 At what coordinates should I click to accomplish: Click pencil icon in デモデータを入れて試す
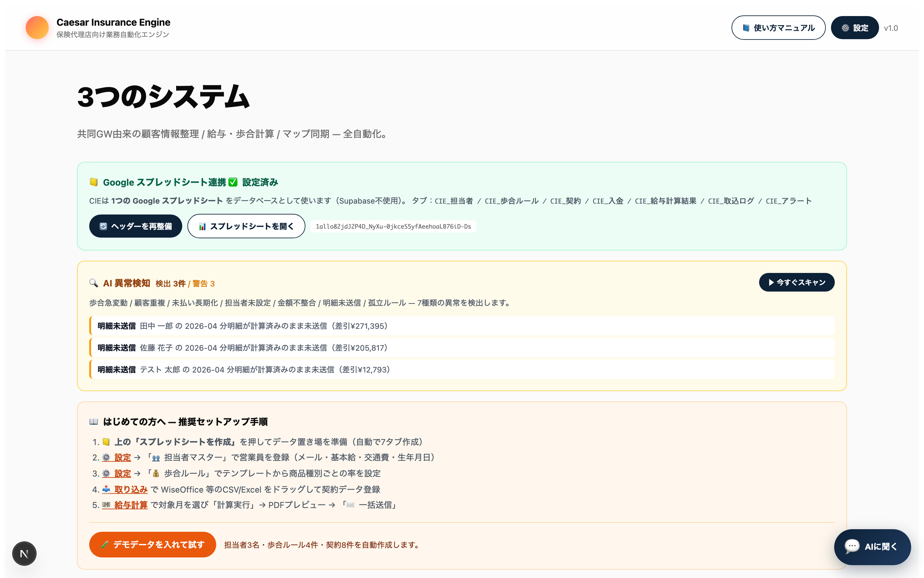click(105, 545)
